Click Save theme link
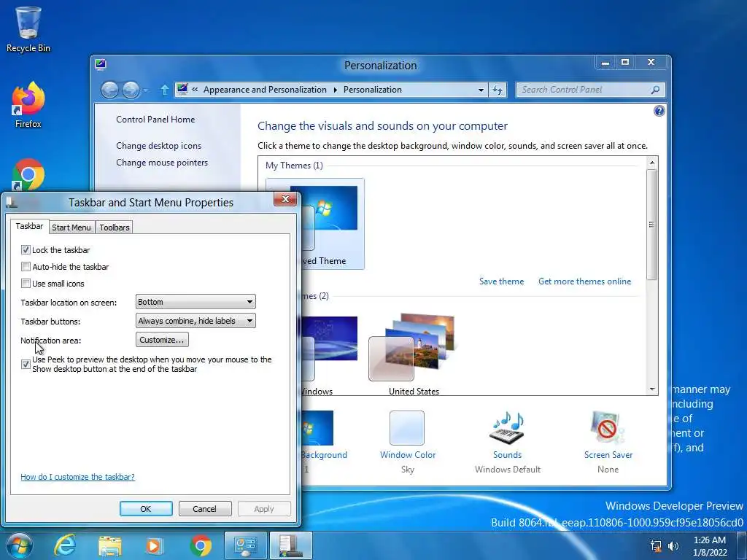 (x=501, y=281)
